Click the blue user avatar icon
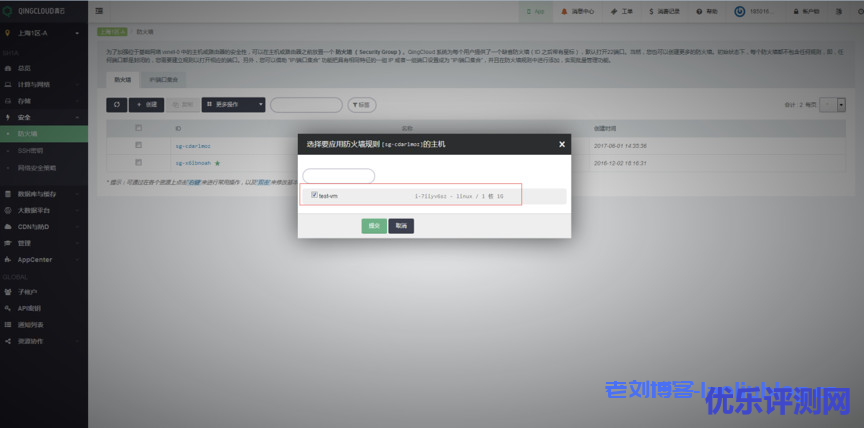This screenshot has width=864, height=428. point(739,12)
